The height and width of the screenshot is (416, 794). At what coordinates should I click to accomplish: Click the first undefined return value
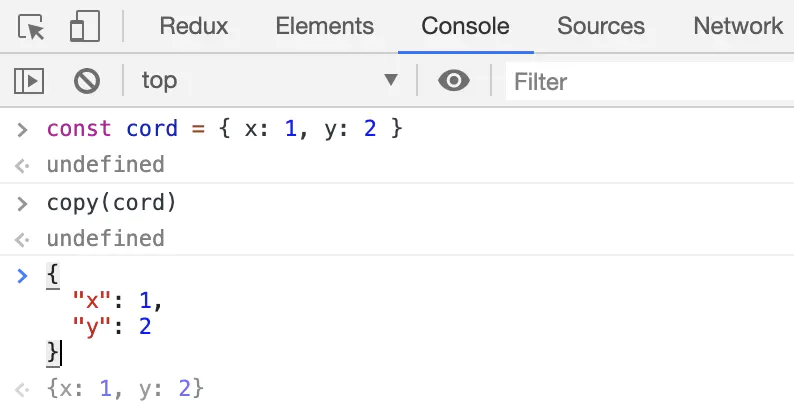pos(105,164)
